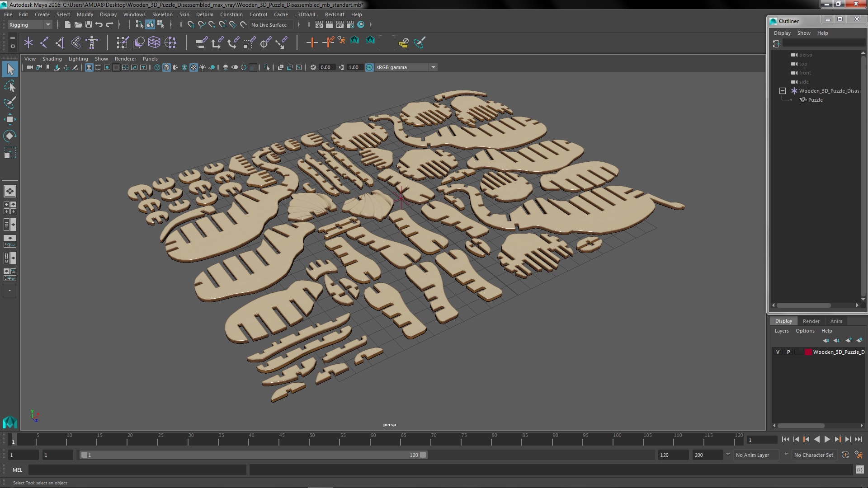Toggle the viewport grid display button
The width and height of the screenshot is (868, 488).
tap(89, 67)
